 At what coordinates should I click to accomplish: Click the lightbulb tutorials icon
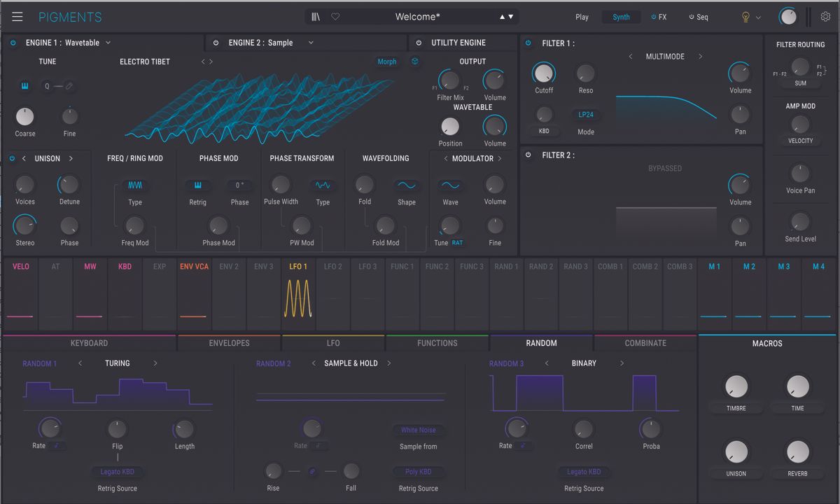coord(745,16)
